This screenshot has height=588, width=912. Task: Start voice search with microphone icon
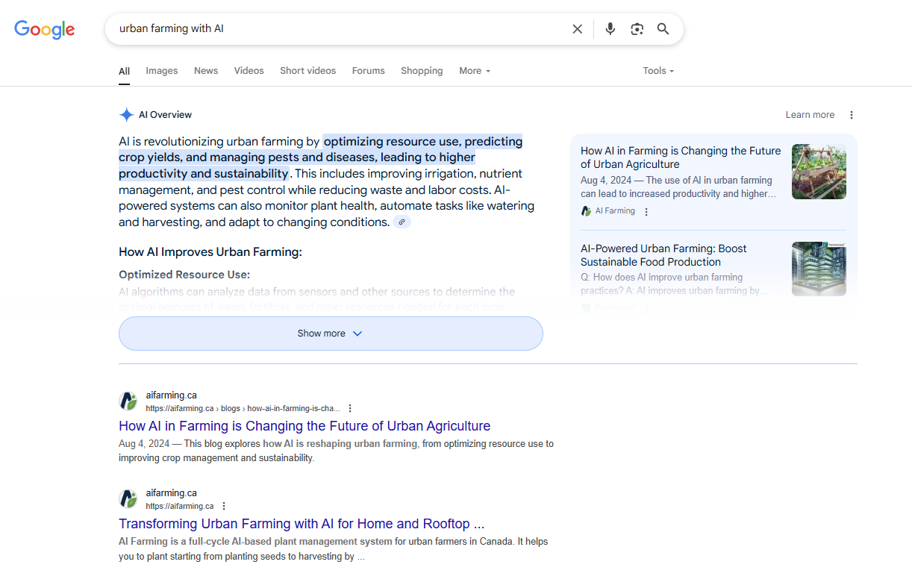(x=610, y=29)
